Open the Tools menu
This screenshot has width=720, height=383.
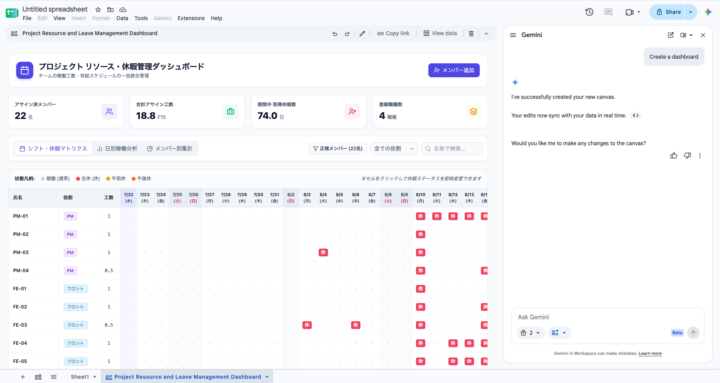(141, 18)
